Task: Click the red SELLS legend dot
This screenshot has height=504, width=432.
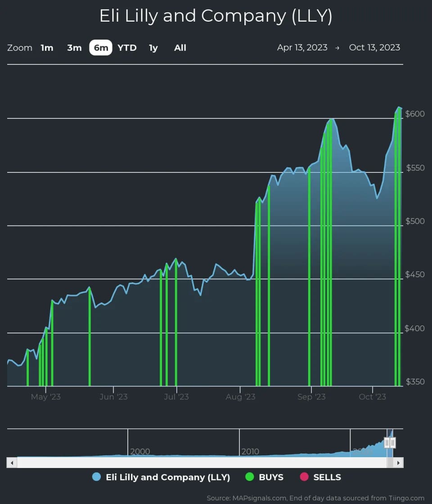Action: coord(304,477)
